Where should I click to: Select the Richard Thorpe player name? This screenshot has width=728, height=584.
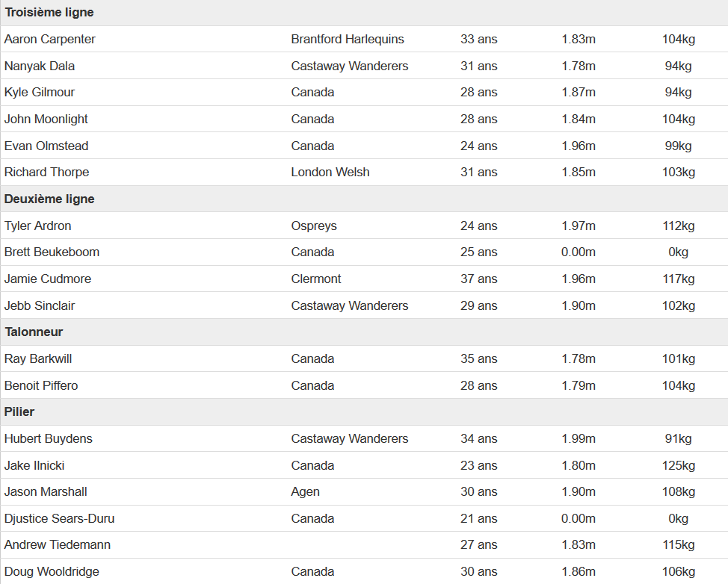coord(47,172)
